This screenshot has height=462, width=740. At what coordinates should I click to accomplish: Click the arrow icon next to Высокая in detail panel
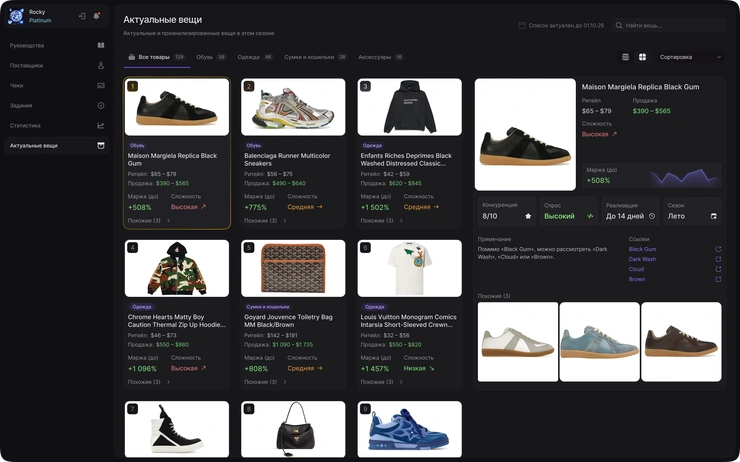click(614, 134)
